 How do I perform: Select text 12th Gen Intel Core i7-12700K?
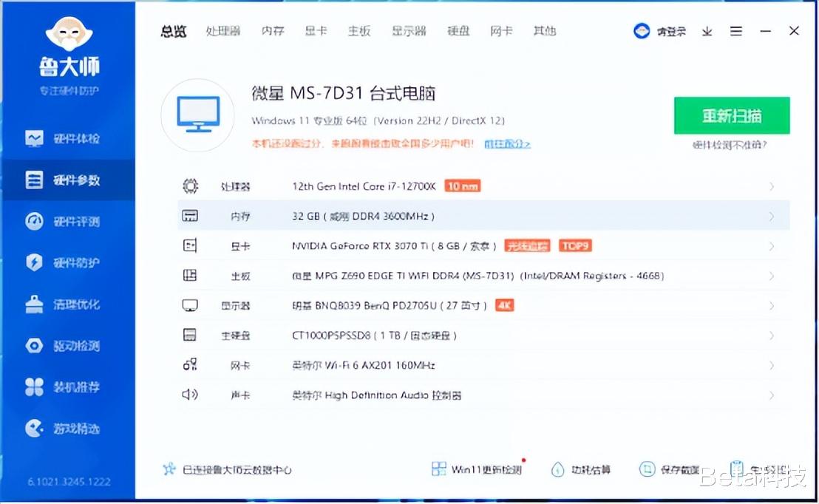[364, 186]
